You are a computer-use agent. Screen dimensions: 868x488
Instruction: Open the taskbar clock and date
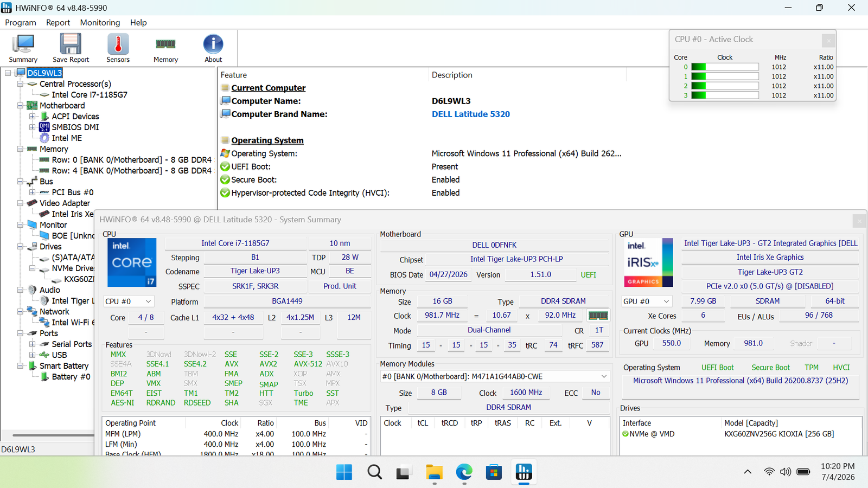click(x=838, y=472)
